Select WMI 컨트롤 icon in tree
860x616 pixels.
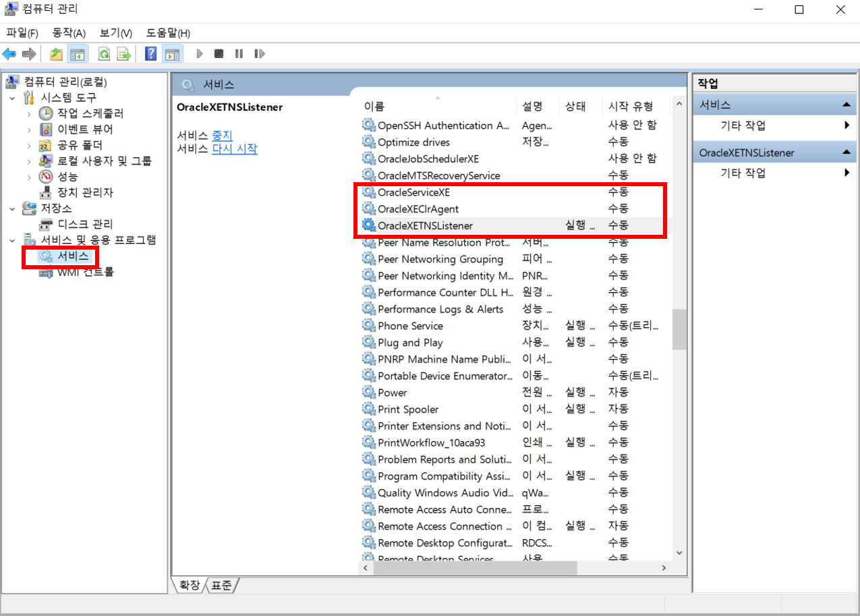pyautogui.click(x=46, y=272)
